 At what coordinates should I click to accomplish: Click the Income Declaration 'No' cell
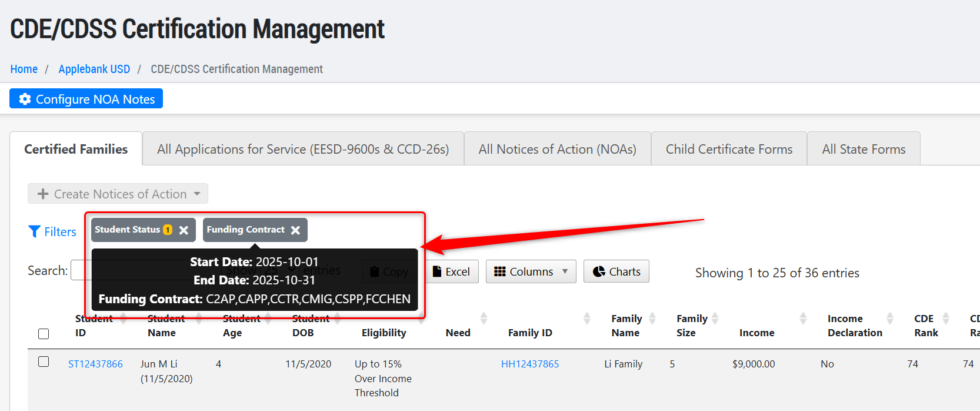(827, 364)
